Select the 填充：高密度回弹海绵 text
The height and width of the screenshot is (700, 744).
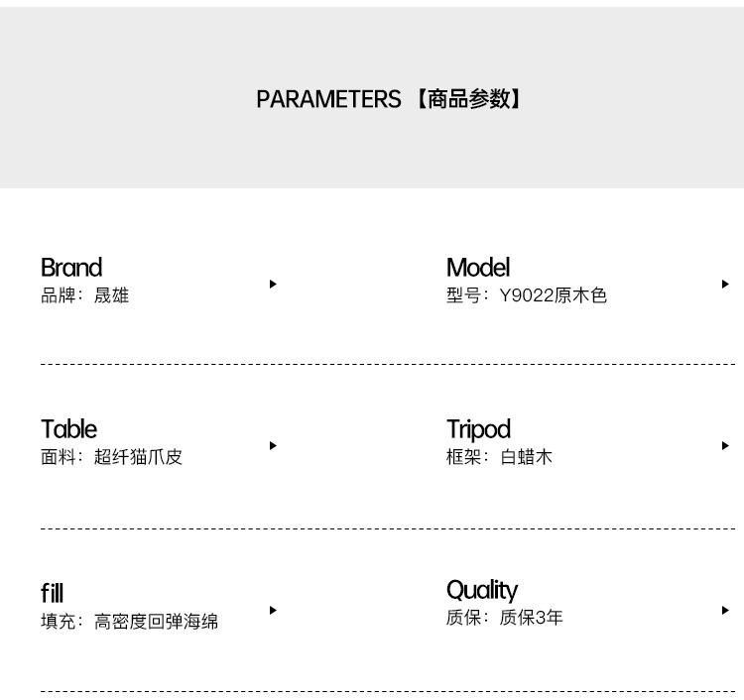pyautogui.click(x=130, y=622)
